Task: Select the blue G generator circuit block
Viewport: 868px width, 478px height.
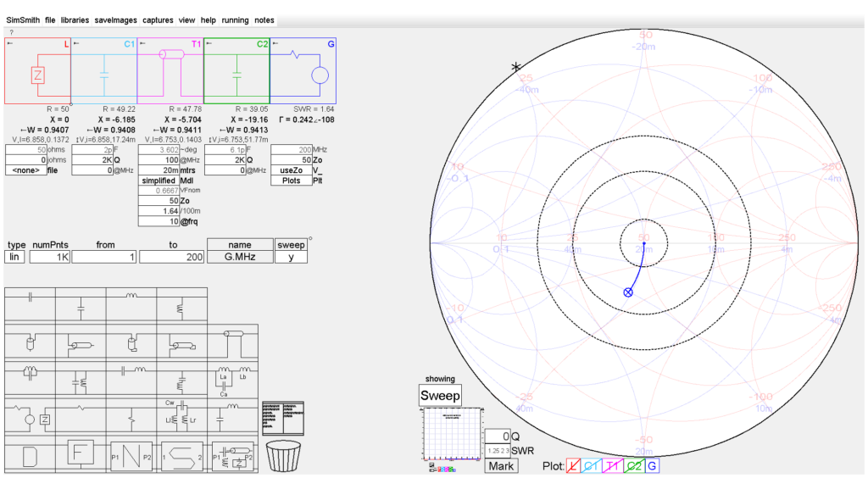Action: [x=303, y=71]
